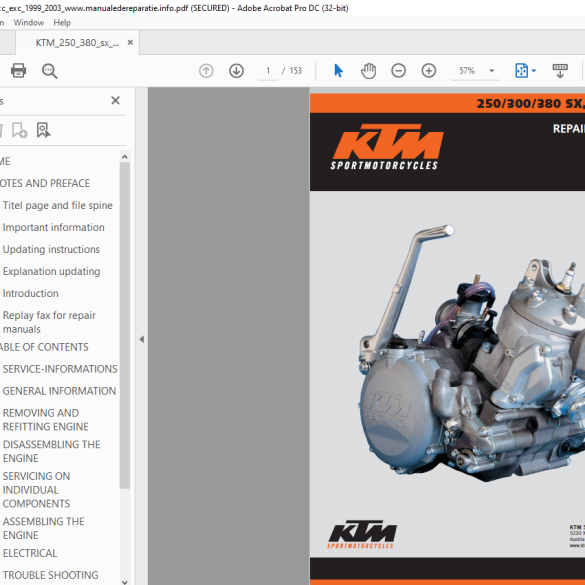This screenshot has height=585, width=585.
Task: Open 'TROUBLE SHOOTING' bookmark
Action: 50,575
